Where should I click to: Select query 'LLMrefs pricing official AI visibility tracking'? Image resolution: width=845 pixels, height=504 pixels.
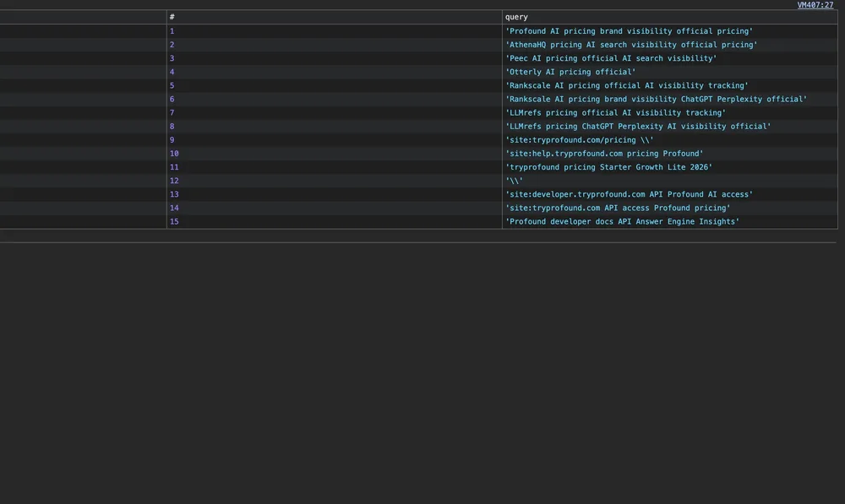point(615,112)
